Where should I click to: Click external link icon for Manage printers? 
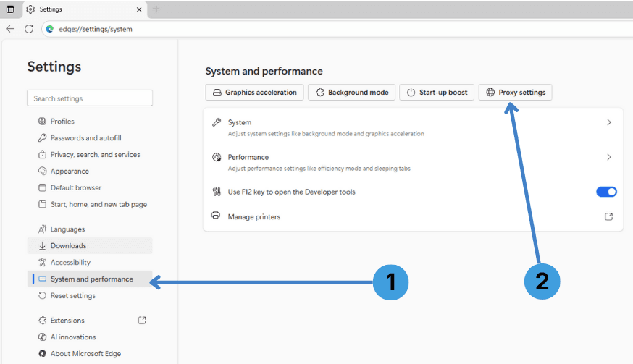(x=609, y=216)
